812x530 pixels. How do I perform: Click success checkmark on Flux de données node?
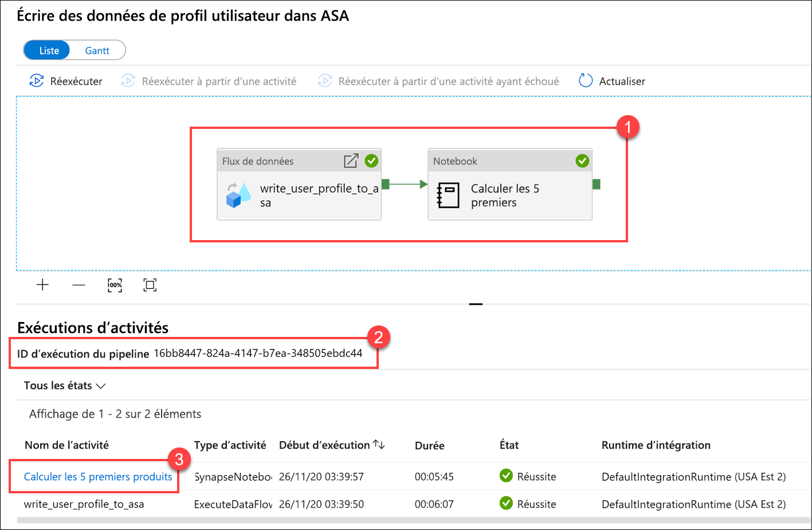371,161
